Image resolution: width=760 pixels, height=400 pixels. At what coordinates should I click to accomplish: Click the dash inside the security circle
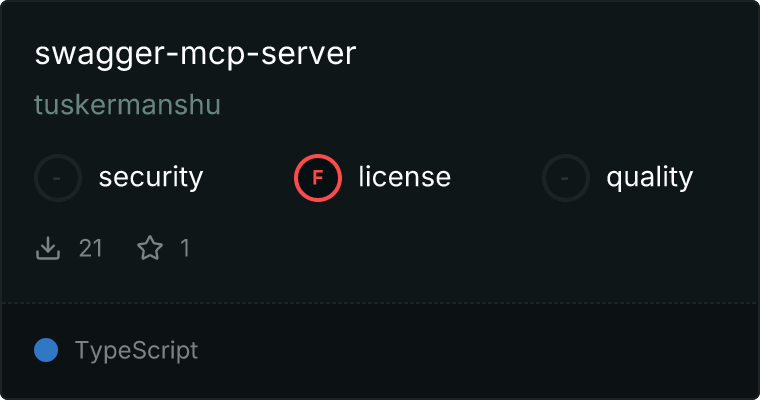click(x=57, y=178)
